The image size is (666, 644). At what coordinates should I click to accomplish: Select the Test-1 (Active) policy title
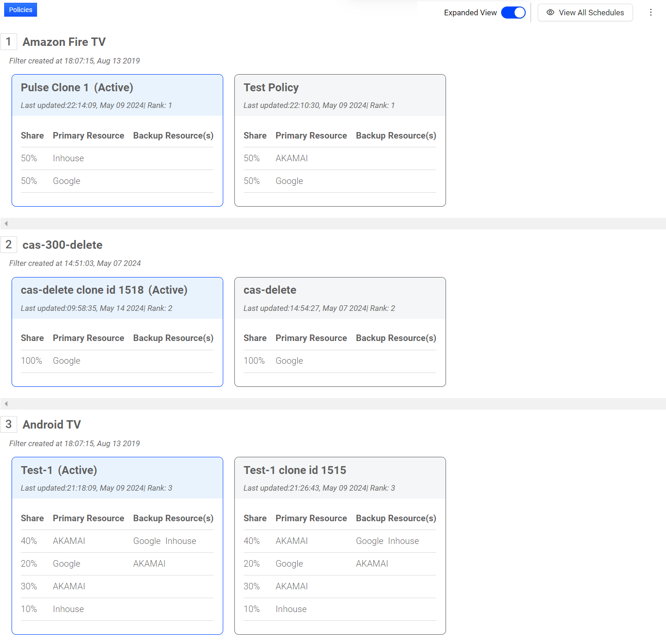[x=59, y=470]
